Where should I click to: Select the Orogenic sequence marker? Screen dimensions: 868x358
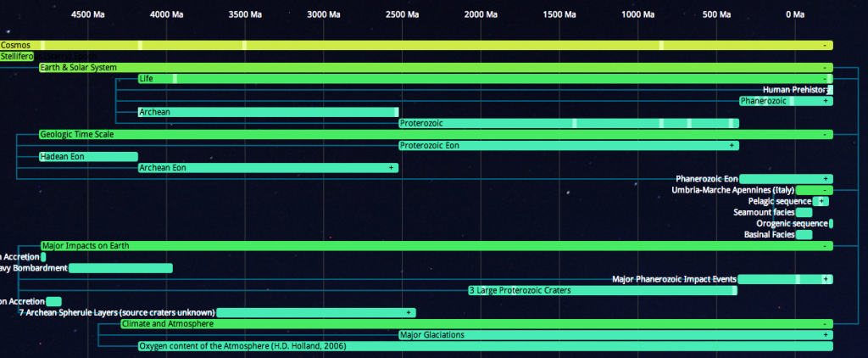click(831, 224)
